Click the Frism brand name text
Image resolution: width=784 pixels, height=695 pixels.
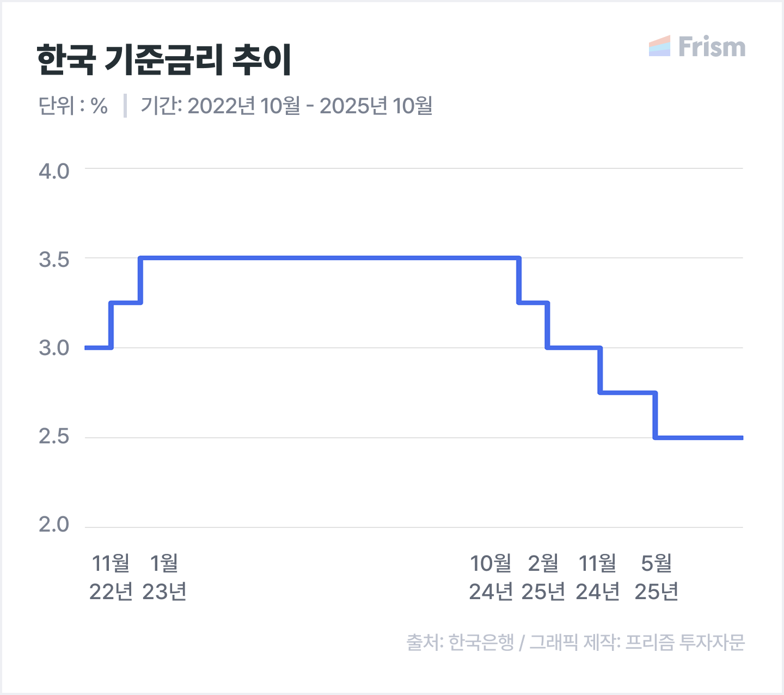[x=712, y=47]
